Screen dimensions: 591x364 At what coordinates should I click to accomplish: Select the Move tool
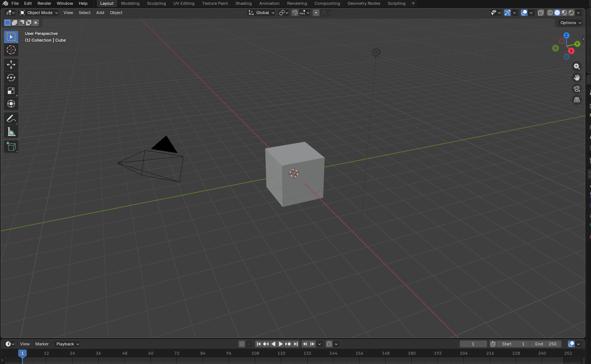11,65
